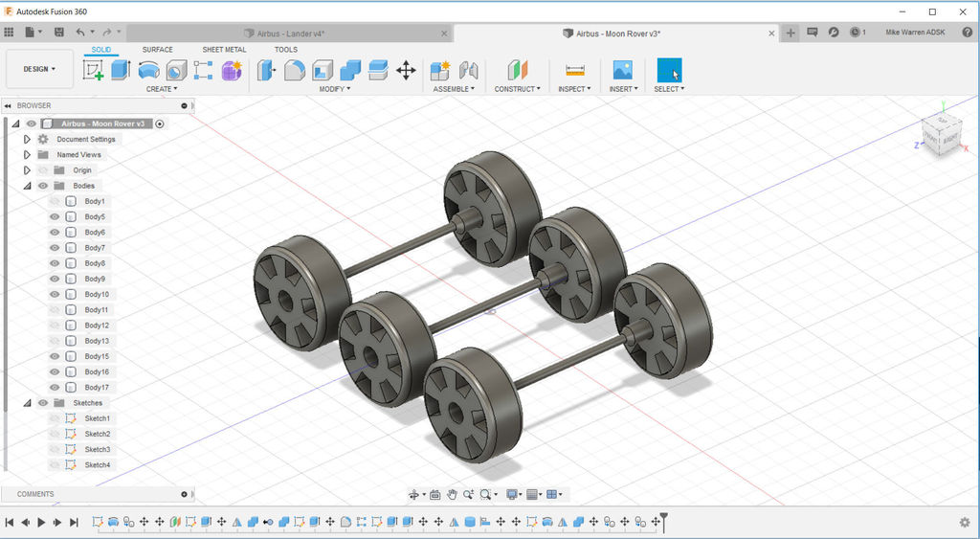Select the Fillet tool
The height and width of the screenshot is (539, 980).
coord(295,70)
